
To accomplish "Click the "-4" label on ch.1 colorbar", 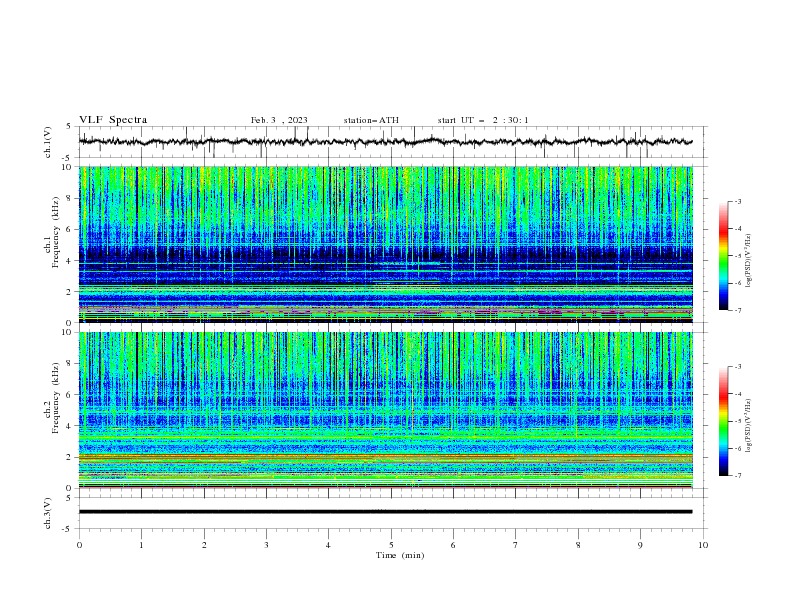I will (x=738, y=229).
